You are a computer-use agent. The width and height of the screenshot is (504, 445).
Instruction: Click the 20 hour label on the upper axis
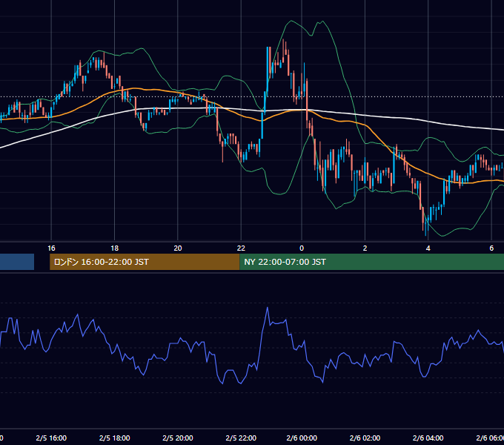coord(178,248)
